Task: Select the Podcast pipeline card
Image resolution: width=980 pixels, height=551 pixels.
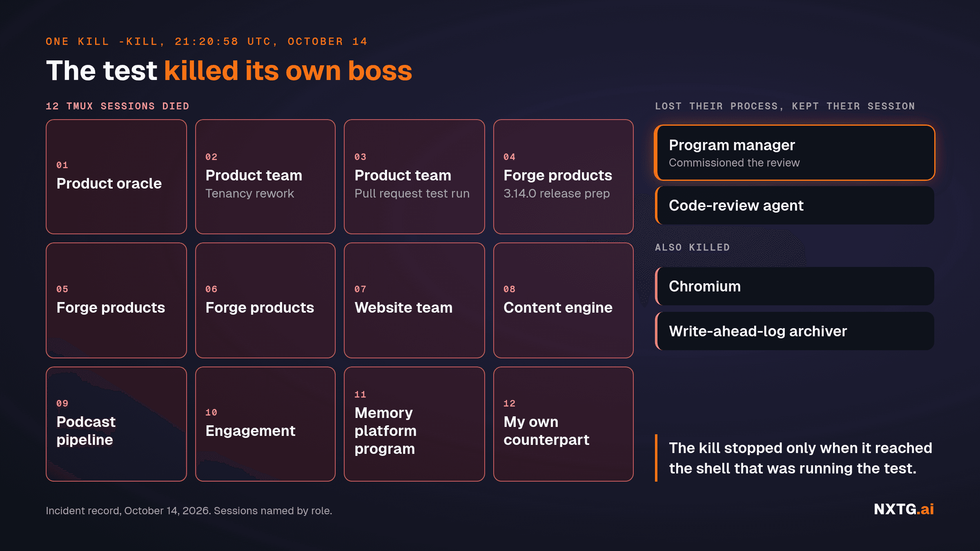Action: coord(116,424)
